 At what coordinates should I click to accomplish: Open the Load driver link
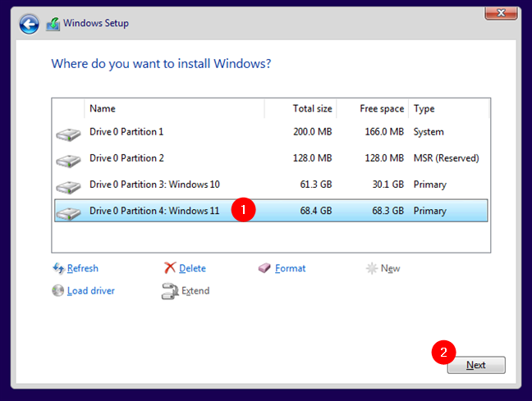(90, 290)
